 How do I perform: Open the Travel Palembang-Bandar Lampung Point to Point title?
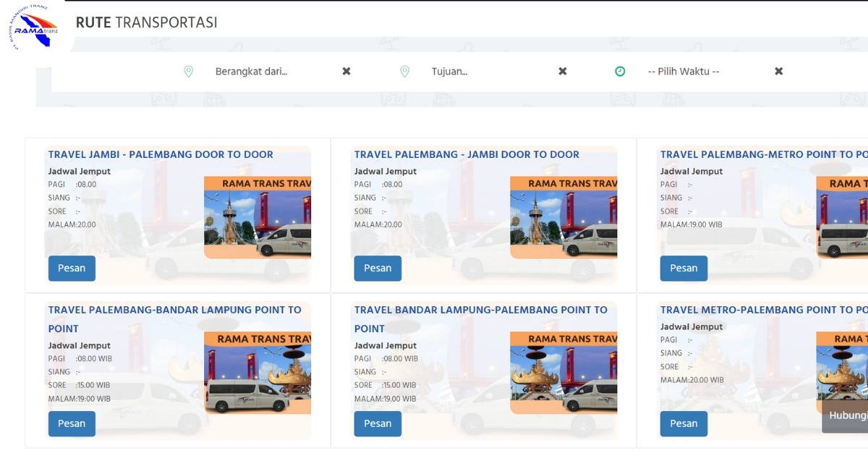175,319
